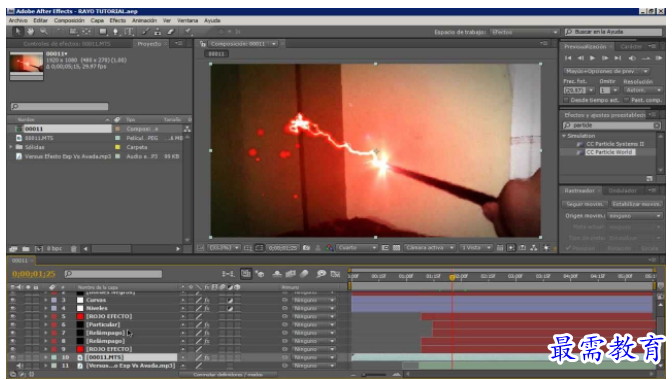Select CC Particle World effect preset
Image resolution: width=672 pixels, height=380 pixels.
[x=609, y=153]
